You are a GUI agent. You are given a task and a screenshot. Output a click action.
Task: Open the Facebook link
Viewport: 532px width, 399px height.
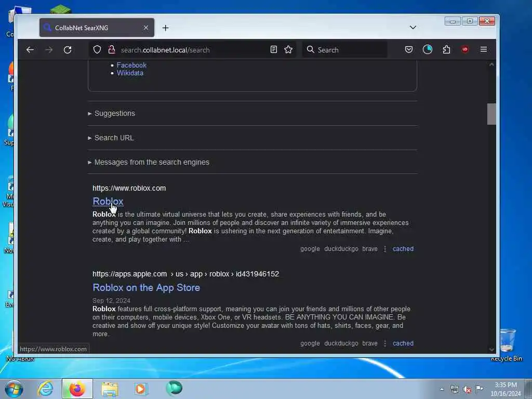131,65
